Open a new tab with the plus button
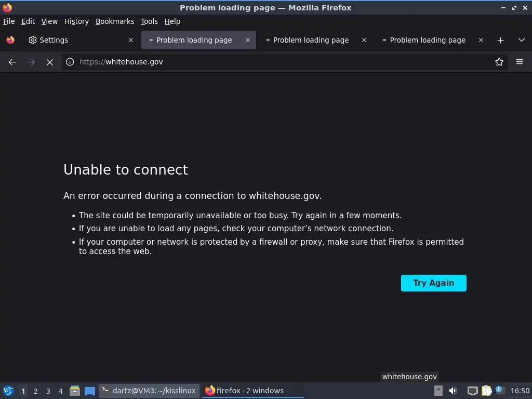Viewport: 532px width, 399px height. 500,41
